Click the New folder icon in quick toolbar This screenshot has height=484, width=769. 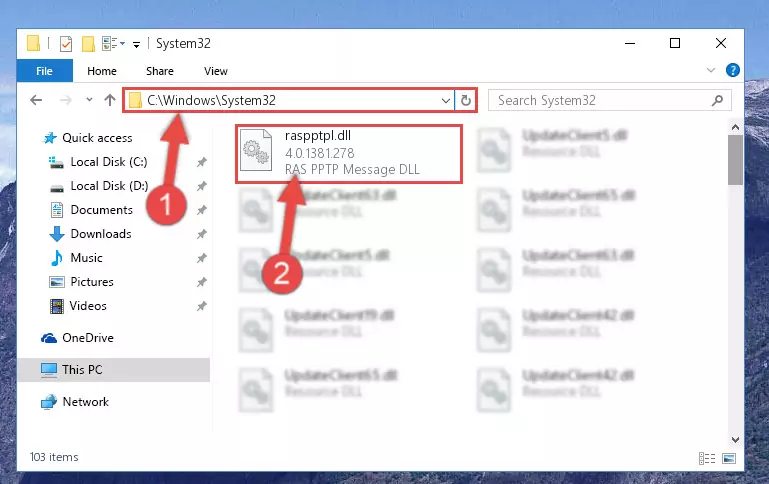[x=88, y=44]
